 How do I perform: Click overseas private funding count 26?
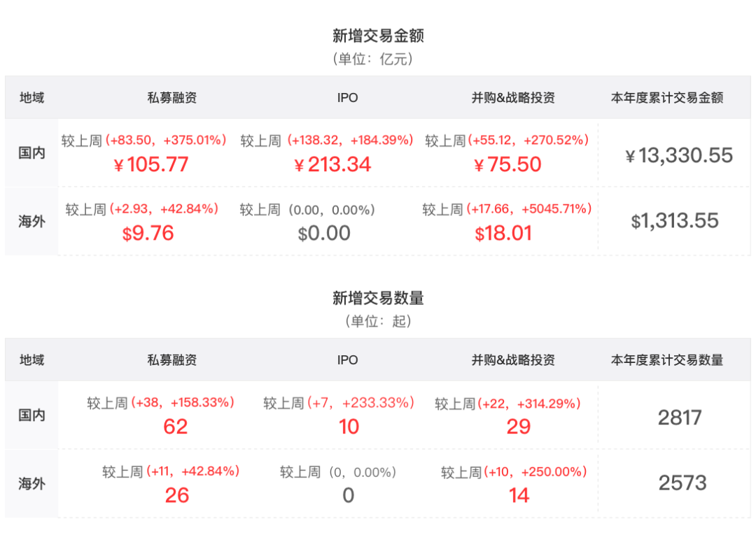tap(177, 496)
